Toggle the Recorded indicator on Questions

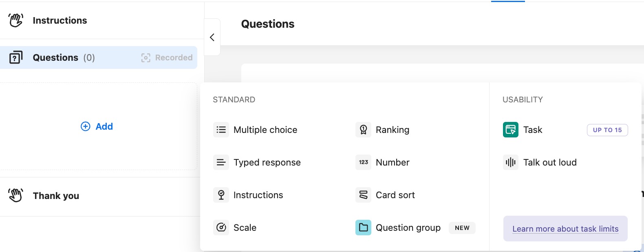tap(167, 57)
